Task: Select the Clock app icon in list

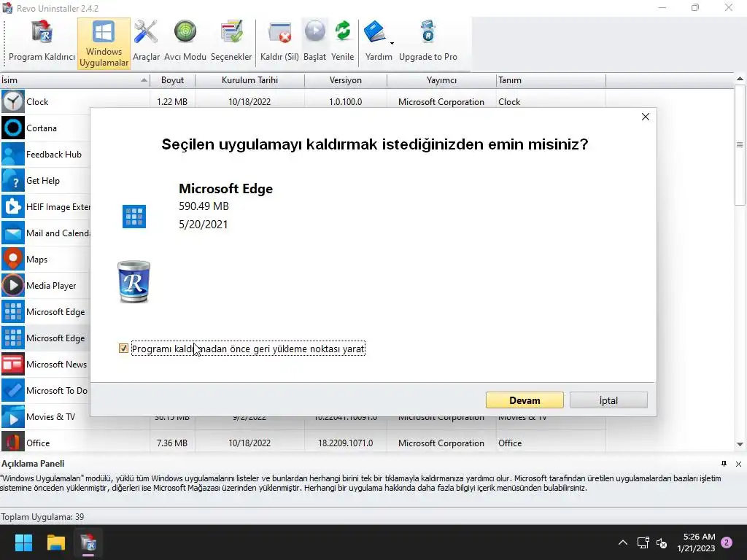Action: pos(13,102)
